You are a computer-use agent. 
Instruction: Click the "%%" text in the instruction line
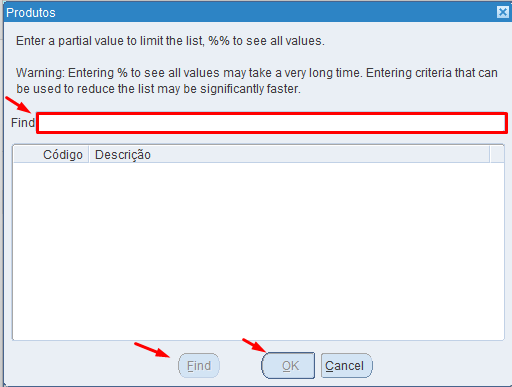coord(219,41)
